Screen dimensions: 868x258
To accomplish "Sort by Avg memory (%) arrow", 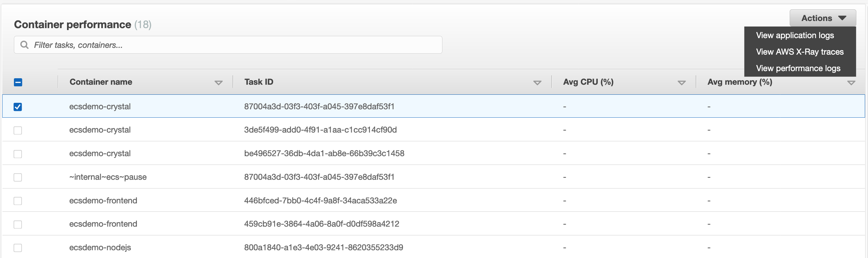I will coord(851,83).
